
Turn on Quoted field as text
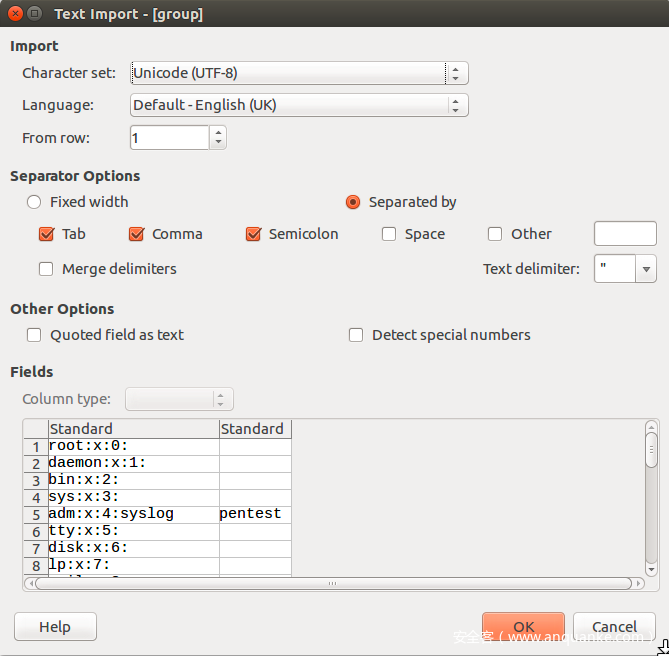[x=34, y=335]
